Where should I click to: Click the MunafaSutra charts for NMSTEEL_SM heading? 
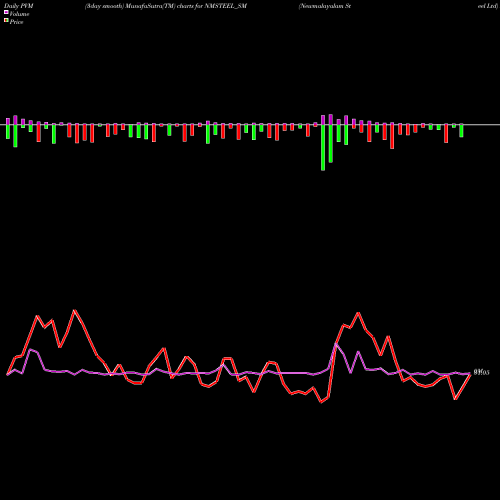coord(166,6)
